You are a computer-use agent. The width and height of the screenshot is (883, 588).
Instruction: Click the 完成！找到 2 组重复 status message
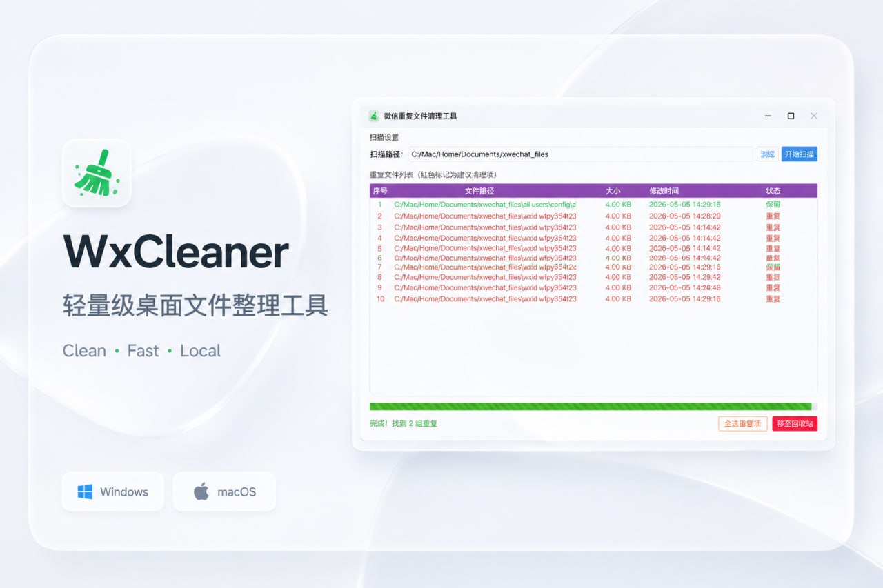[404, 423]
